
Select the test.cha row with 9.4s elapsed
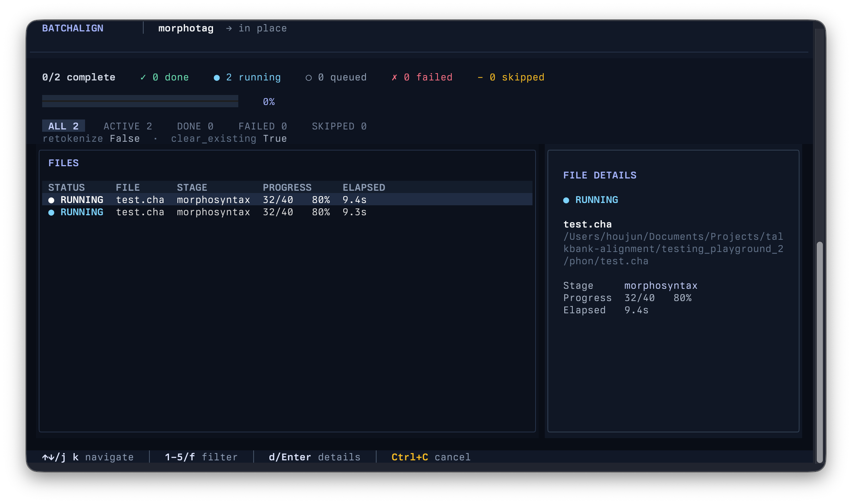(x=287, y=200)
